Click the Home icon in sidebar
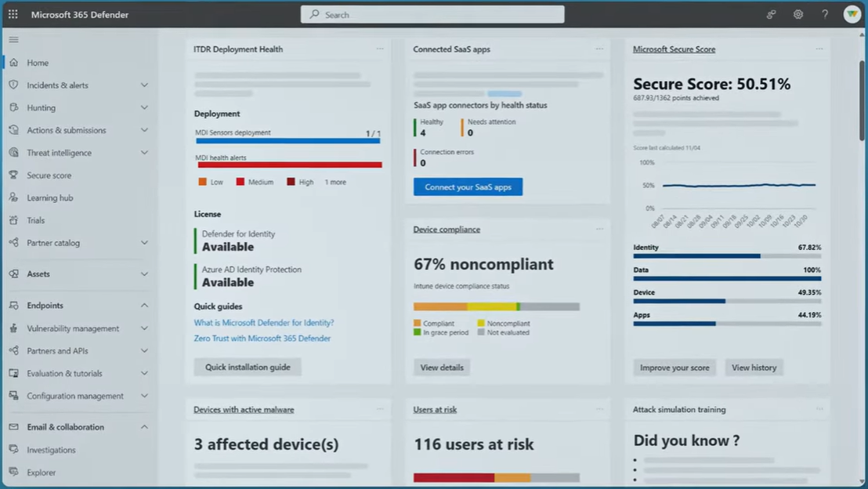The height and width of the screenshot is (489, 868). [14, 63]
